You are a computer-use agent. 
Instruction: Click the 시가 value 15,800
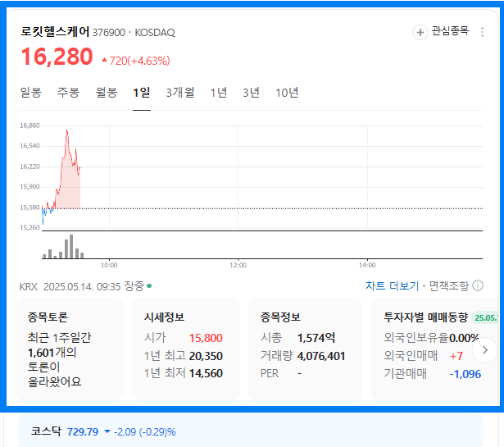[206, 338]
